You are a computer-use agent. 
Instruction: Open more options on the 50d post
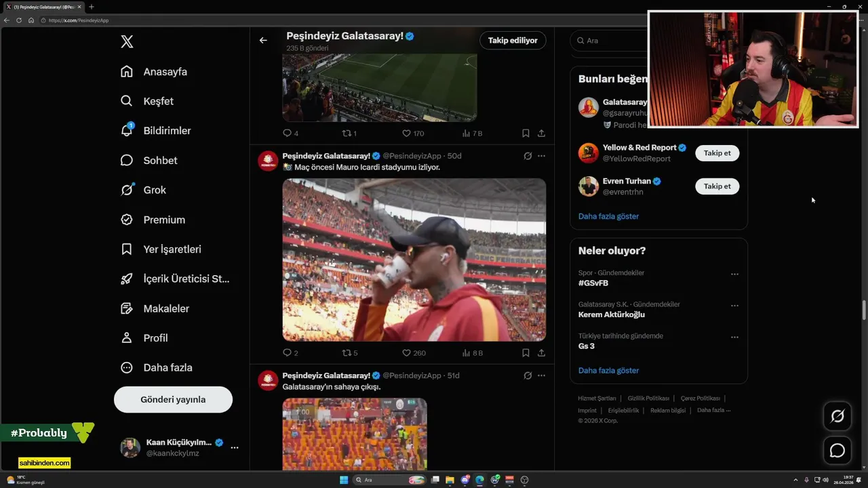pos(541,156)
